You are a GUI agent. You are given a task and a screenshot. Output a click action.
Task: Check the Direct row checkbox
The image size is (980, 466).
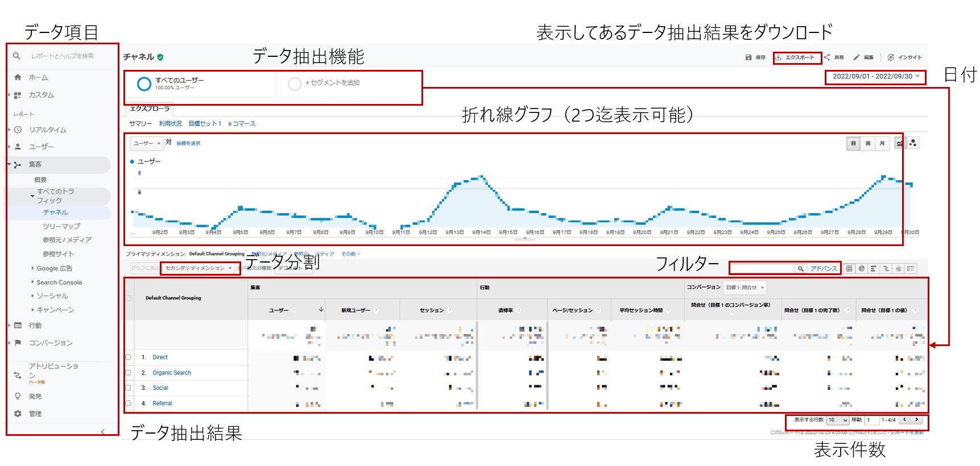[128, 357]
